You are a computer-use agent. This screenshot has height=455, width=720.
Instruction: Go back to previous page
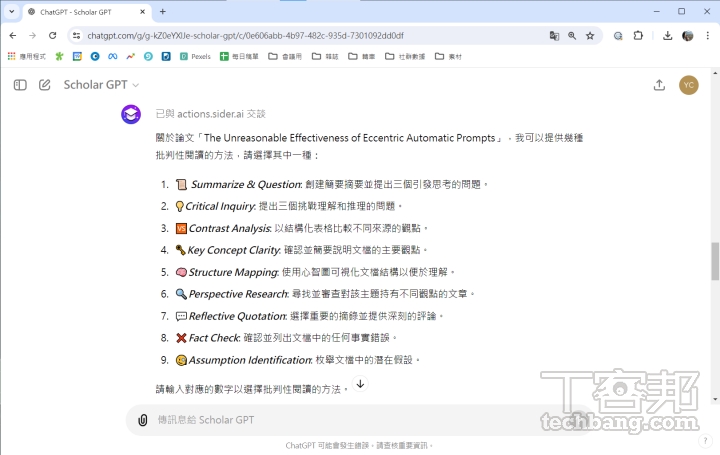pyautogui.click(x=13, y=35)
